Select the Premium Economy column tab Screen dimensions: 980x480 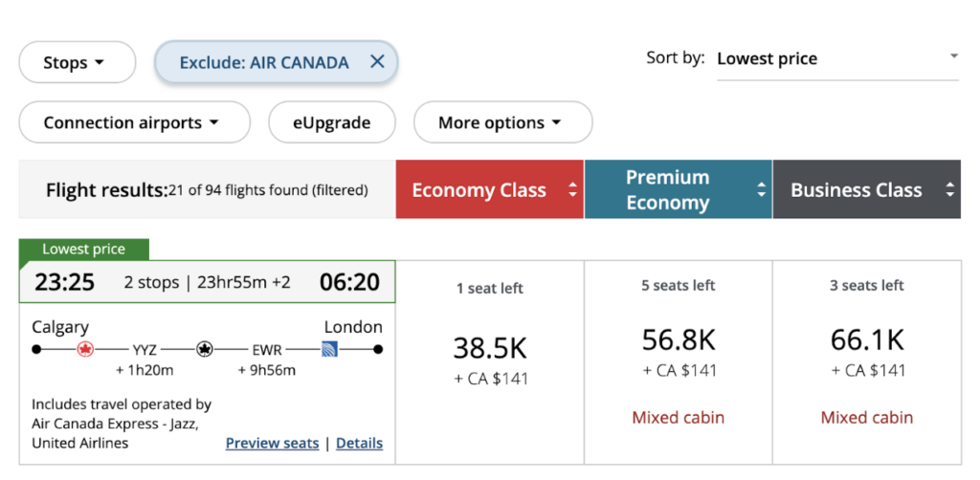point(667,189)
